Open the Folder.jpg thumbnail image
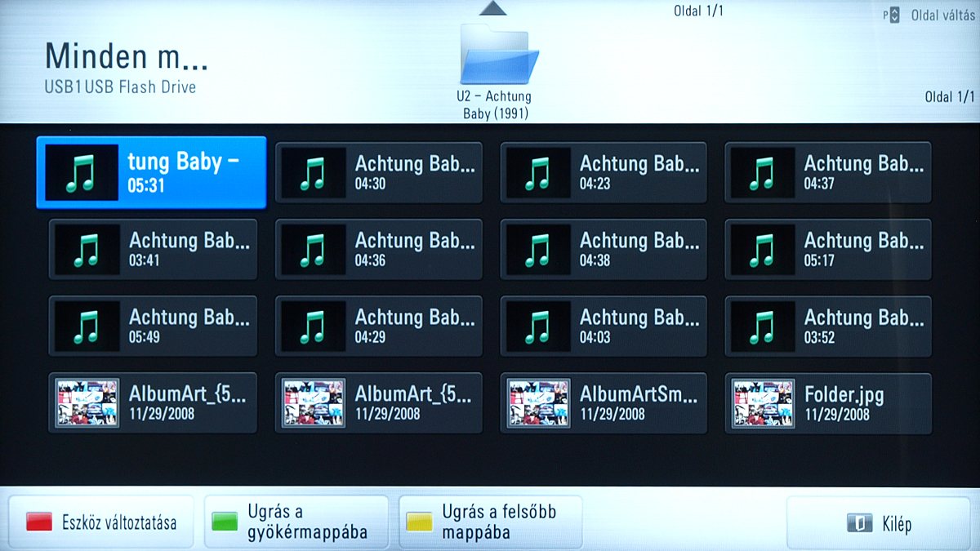Viewport: 980px width, 551px height. click(x=763, y=403)
